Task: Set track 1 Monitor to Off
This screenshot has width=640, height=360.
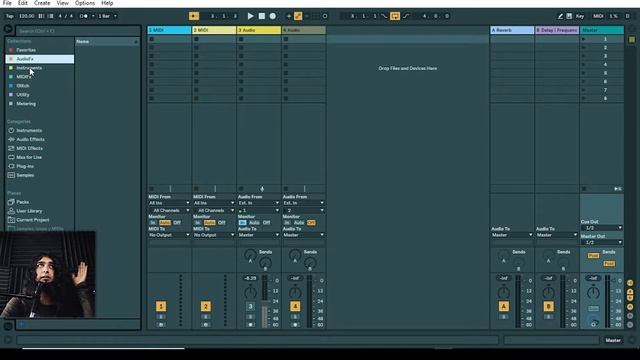Action: click(x=177, y=223)
